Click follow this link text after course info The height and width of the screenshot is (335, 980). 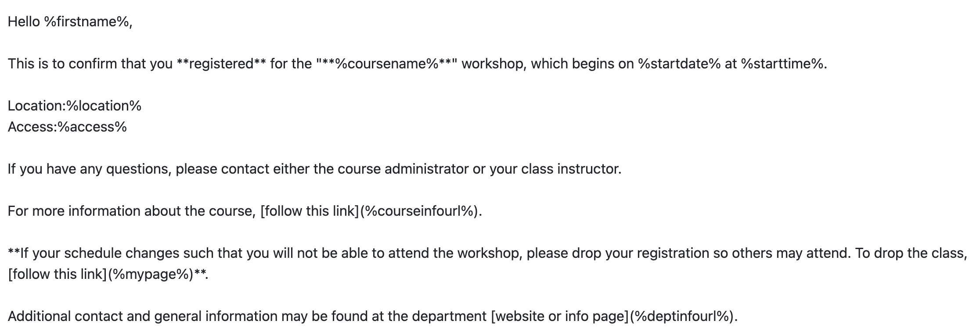pyautogui.click(x=310, y=211)
